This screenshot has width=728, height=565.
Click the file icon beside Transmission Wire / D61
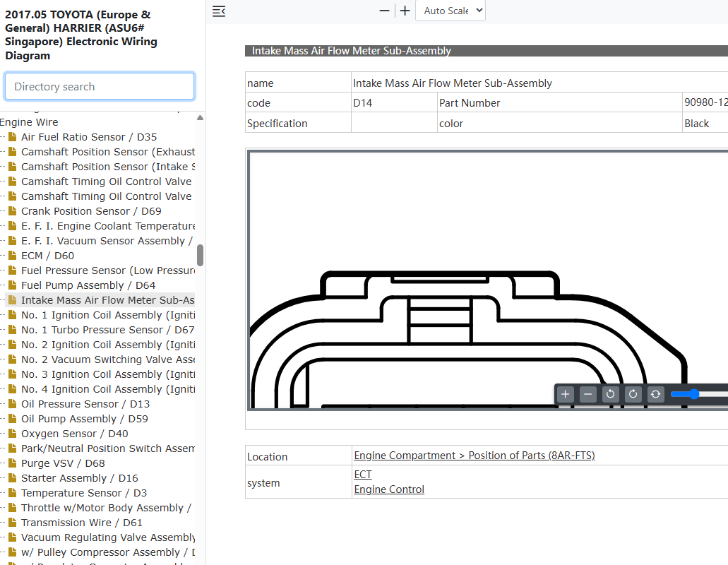13,523
